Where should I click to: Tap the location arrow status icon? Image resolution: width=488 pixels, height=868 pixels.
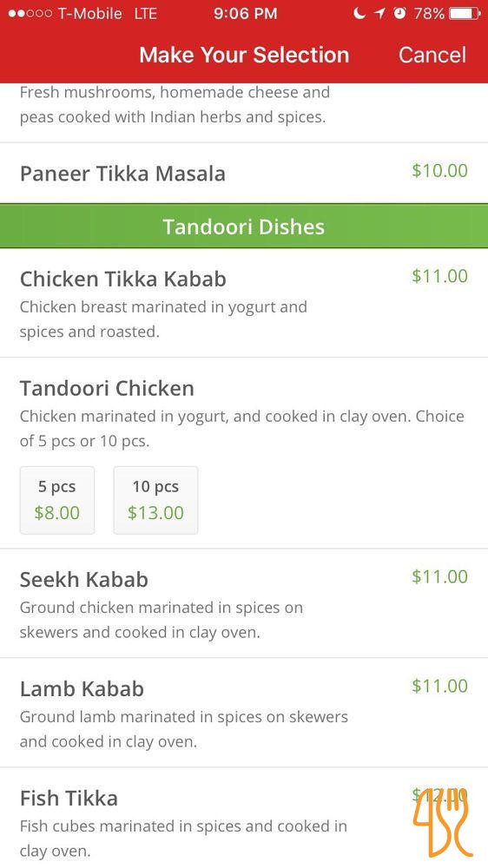tap(379, 13)
